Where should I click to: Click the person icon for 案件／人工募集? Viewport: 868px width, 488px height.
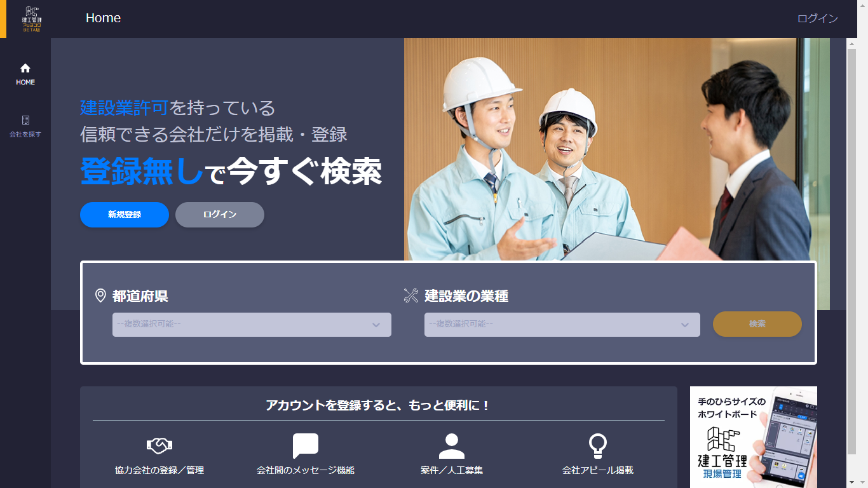point(452,446)
